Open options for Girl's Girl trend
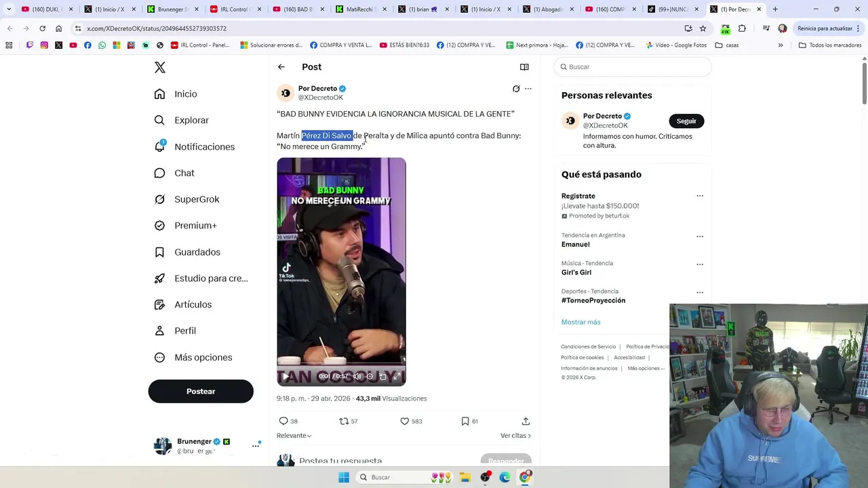 click(700, 264)
